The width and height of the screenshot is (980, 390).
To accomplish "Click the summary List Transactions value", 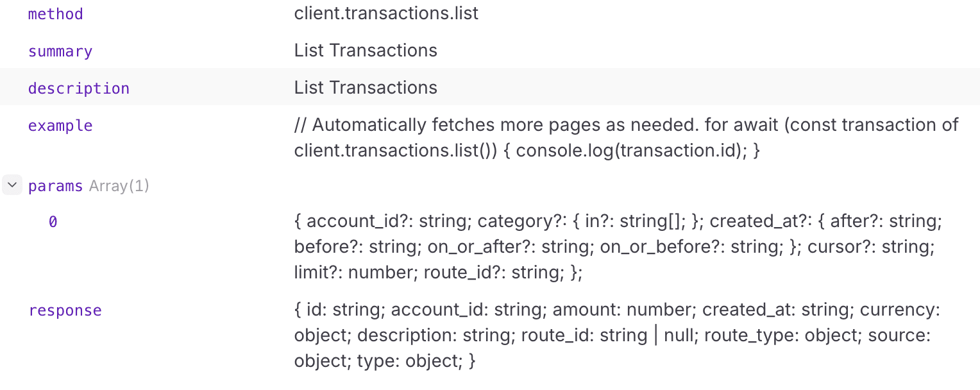I will (x=366, y=51).
